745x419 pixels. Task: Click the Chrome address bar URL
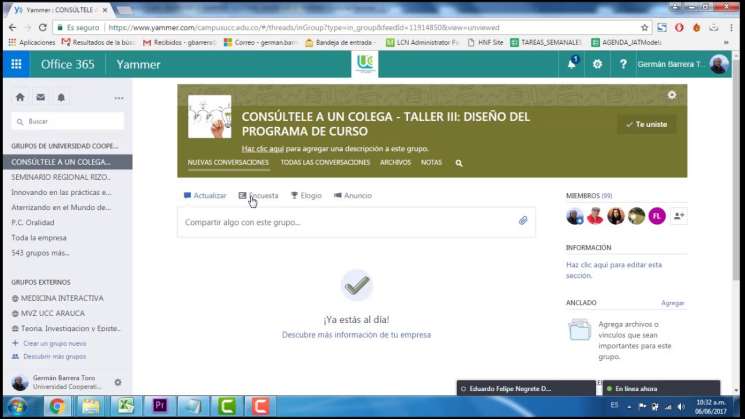pos(304,28)
